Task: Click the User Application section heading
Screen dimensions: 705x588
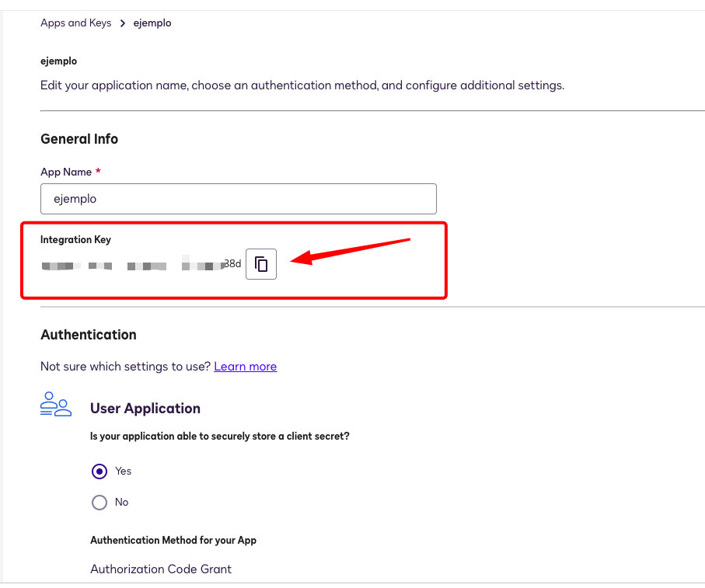Action: (145, 409)
